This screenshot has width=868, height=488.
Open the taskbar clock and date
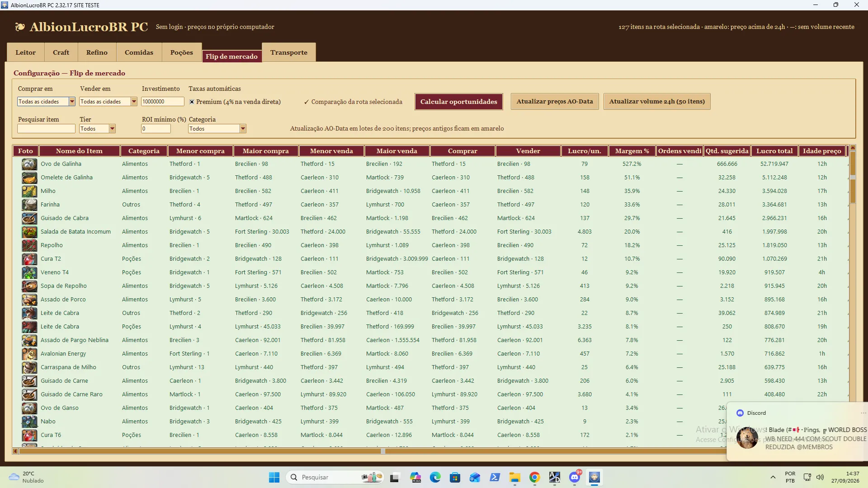(845, 477)
